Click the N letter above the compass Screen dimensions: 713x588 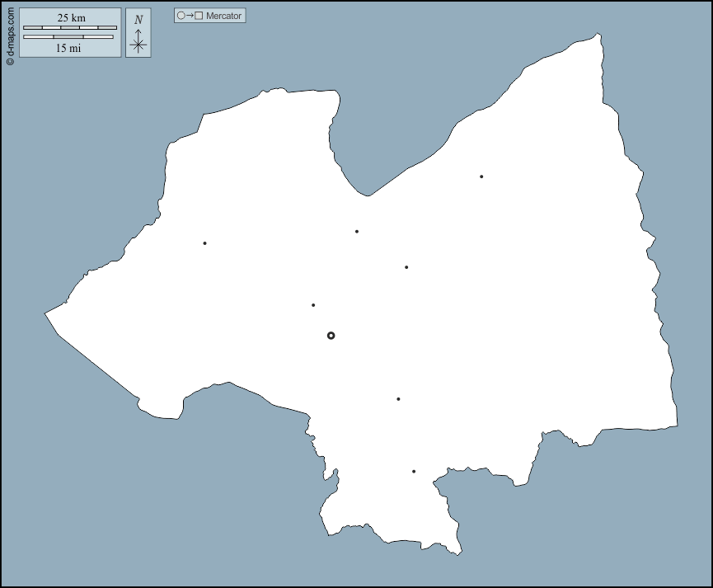pos(138,20)
